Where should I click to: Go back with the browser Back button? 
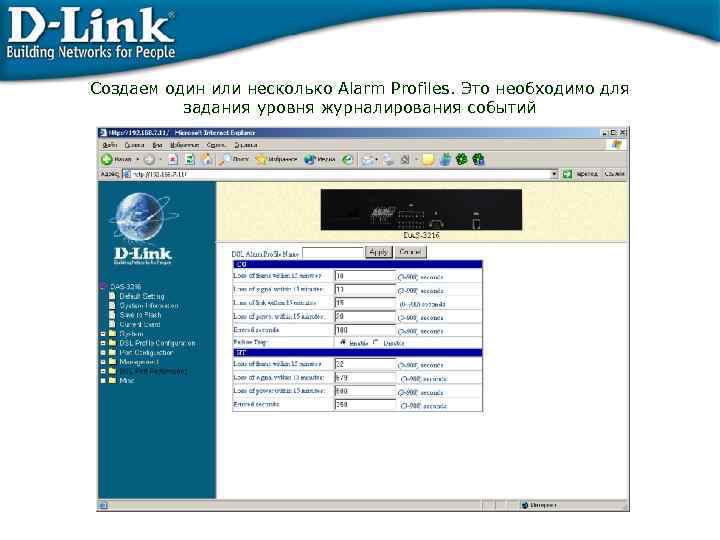[117, 159]
